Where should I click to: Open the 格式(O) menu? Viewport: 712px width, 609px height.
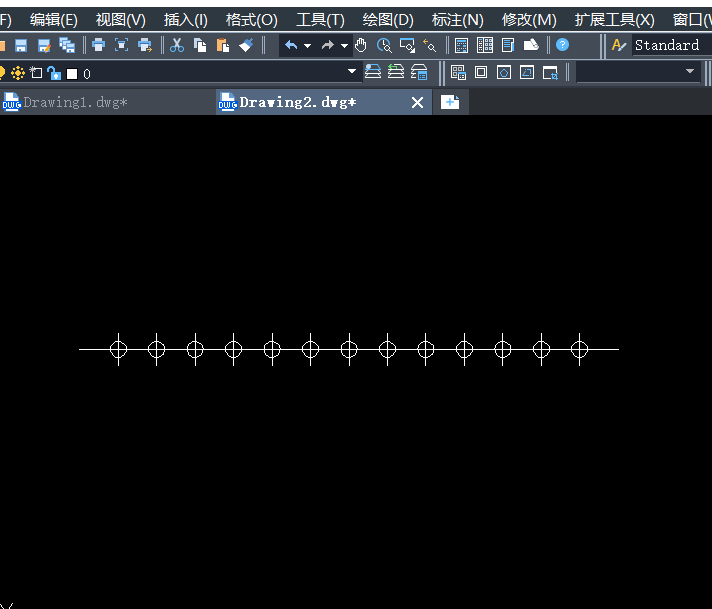tap(252, 20)
